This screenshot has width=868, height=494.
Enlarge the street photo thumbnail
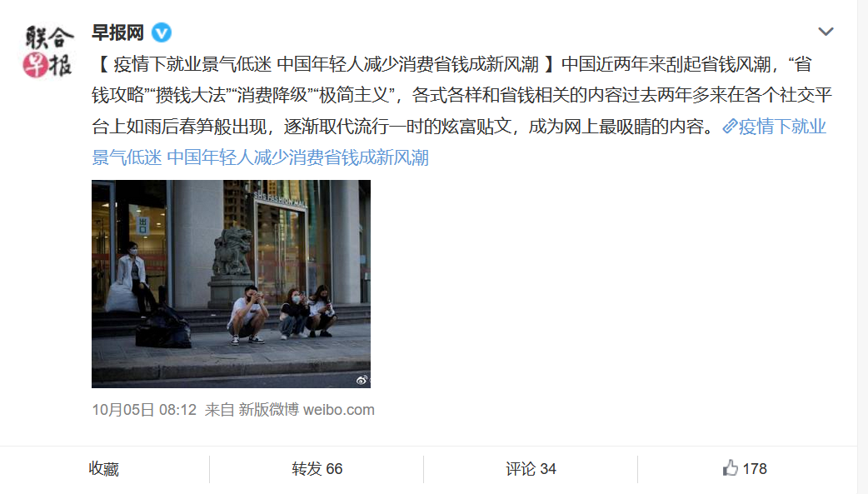click(231, 283)
